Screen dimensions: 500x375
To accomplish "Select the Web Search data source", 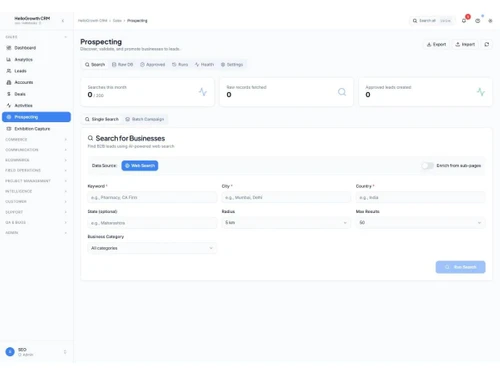I will click(x=140, y=166).
